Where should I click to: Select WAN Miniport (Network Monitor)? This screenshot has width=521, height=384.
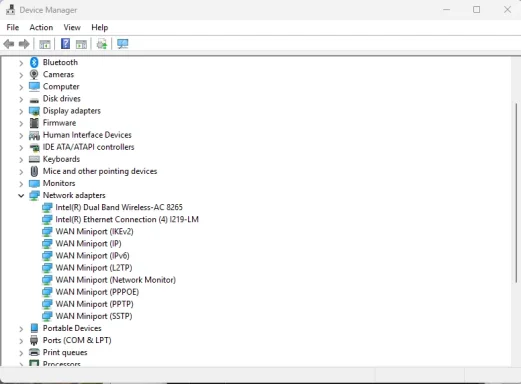tap(116, 280)
